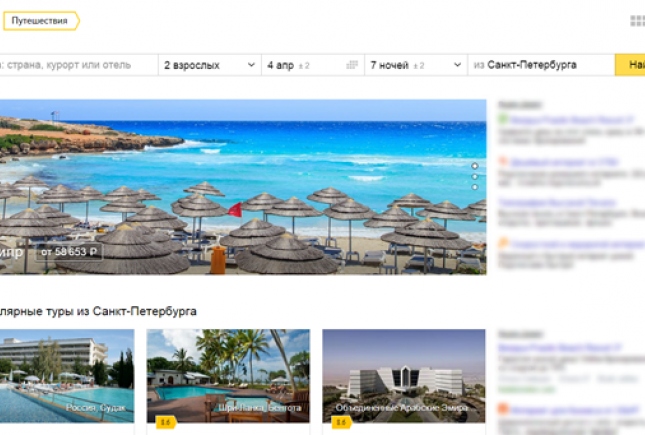Screen dimensions: 645x435
Task: Click the large Cyprus beach banner image
Action: (x=243, y=187)
